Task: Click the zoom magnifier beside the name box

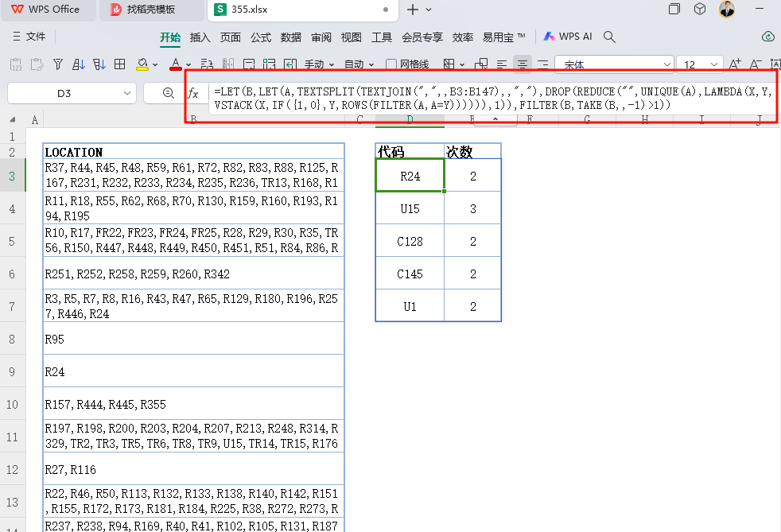Action: coord(169,93)
